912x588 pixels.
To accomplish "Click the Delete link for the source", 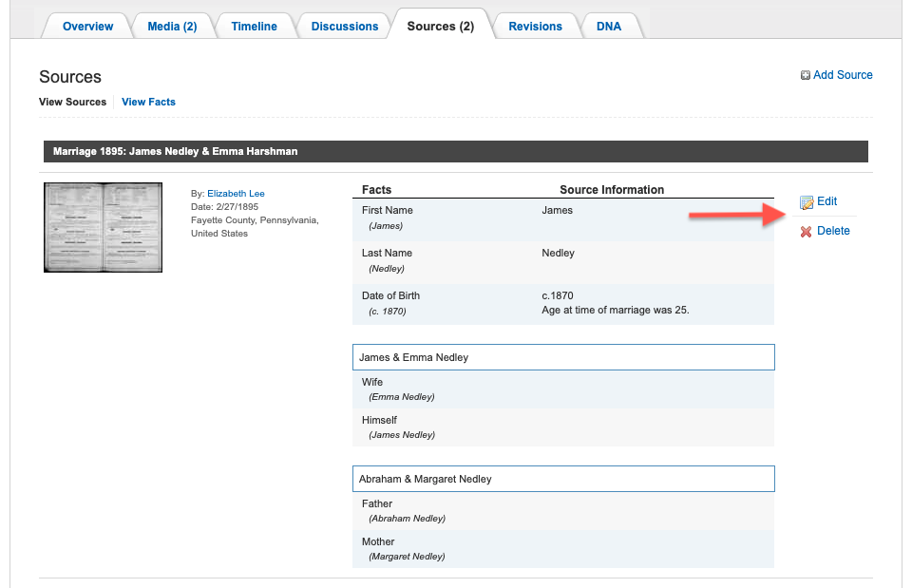I will coord(833,231).
